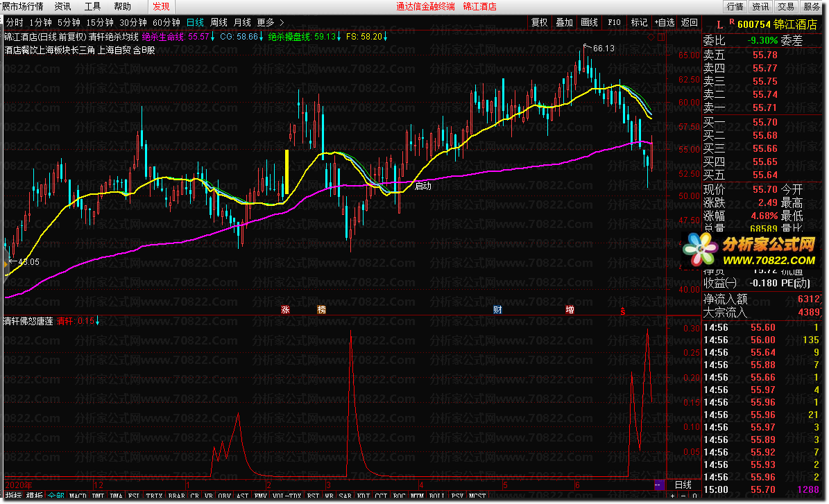Screen dimensions: 829x504
Task: Click the arrow next to 绝杀生命线 value
Action: [x=212, y=37]
